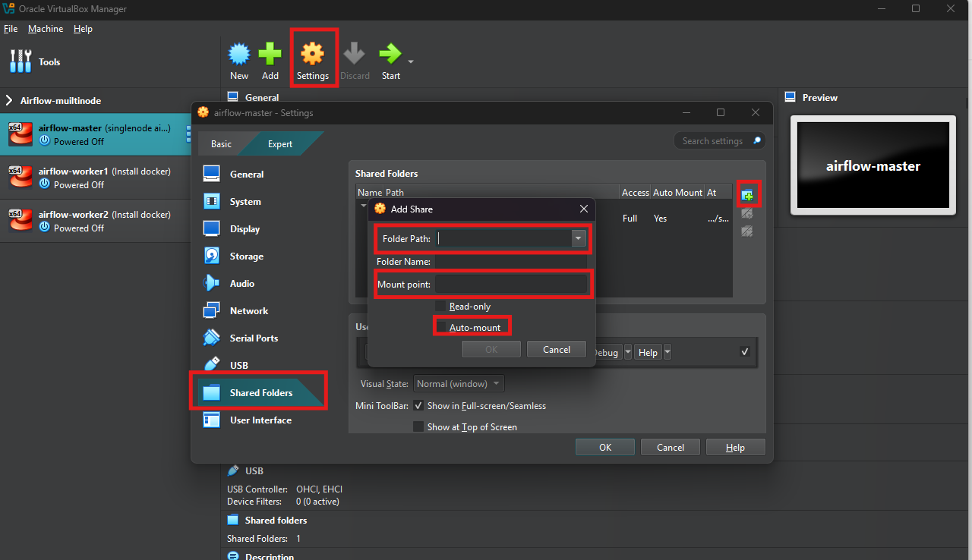
Task: Collapse the shared folders tree row
Action: (363, 206)
